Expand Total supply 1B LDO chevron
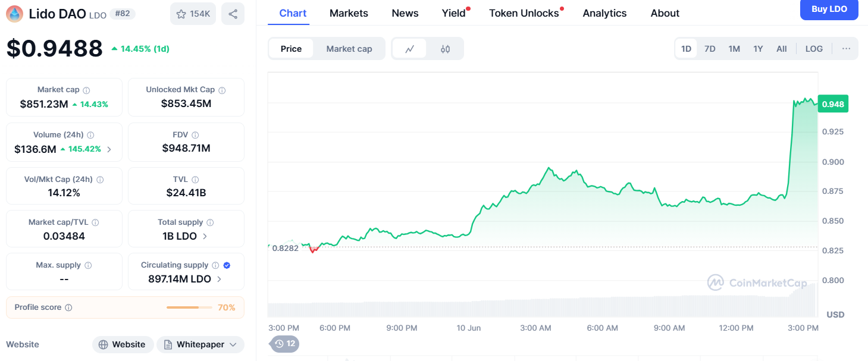This screenshot has width=868, height=361. [x=205, y=236]
